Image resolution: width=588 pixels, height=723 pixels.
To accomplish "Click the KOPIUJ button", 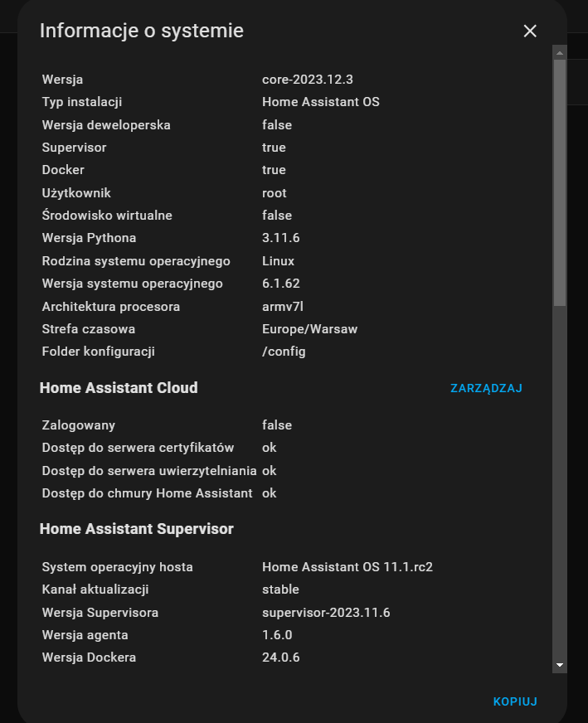I will [x=515, y=701].
